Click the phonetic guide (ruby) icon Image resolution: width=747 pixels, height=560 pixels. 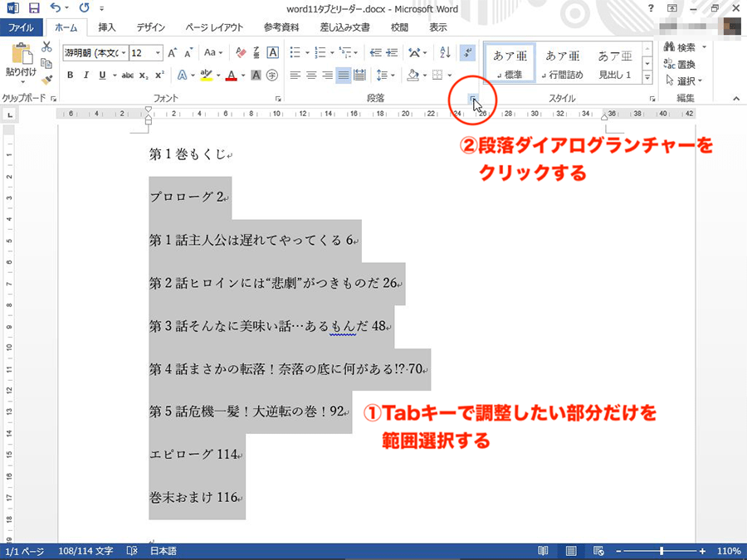[256, 52]
